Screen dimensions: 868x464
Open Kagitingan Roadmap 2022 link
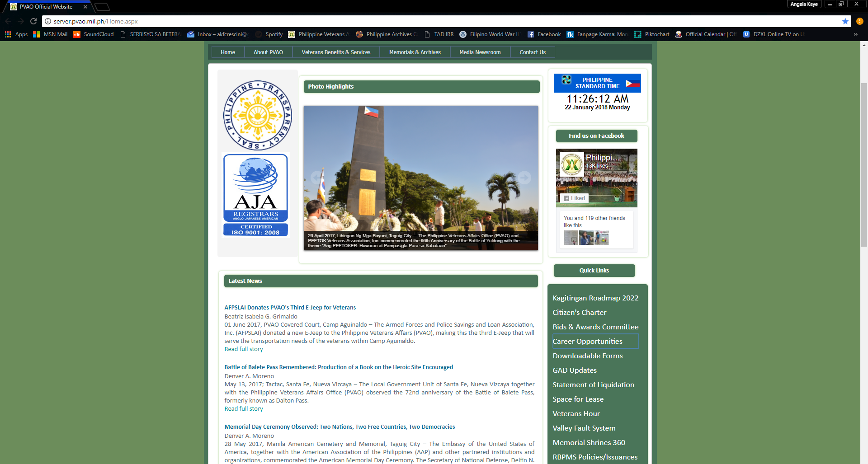[595, 298]
